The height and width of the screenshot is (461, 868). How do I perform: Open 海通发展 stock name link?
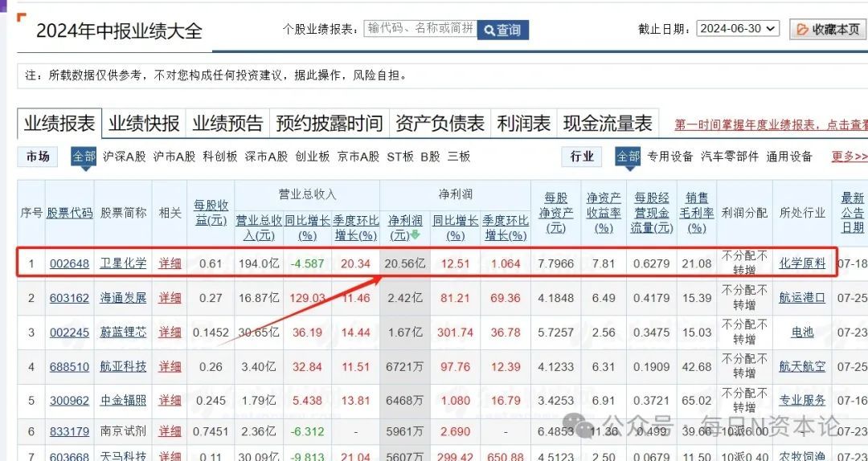pyautogui.click(x=124, y=298)
